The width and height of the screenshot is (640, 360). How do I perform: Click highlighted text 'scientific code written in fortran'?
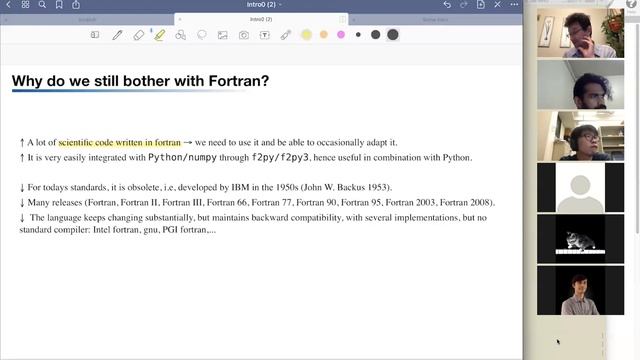tap(120, 142)
